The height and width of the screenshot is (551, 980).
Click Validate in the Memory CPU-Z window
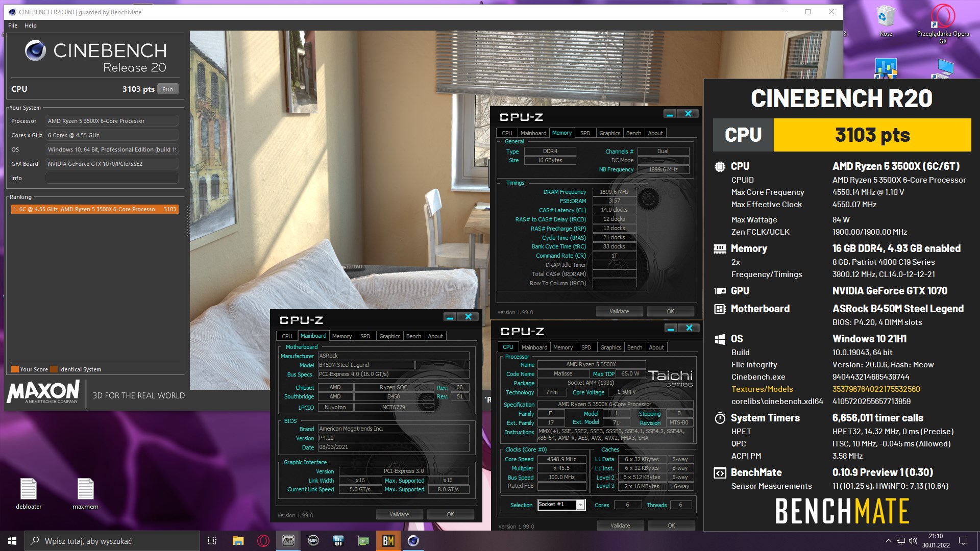619,311
